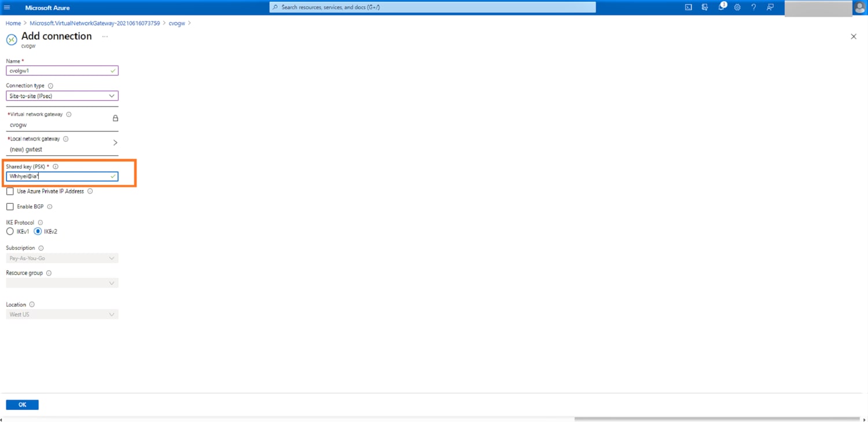Viewport: 868px width, 422px height.
Task: Open the Local network gateway chooser
Action: 62,144
